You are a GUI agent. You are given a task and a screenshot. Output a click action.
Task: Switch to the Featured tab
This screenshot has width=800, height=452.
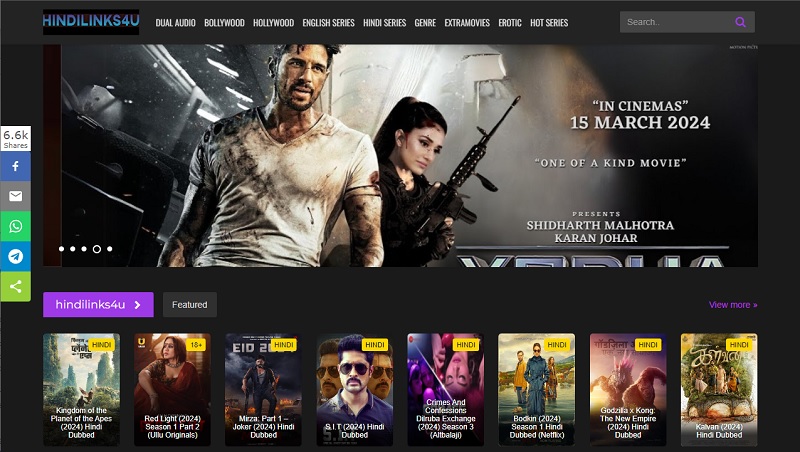(190, 305)
